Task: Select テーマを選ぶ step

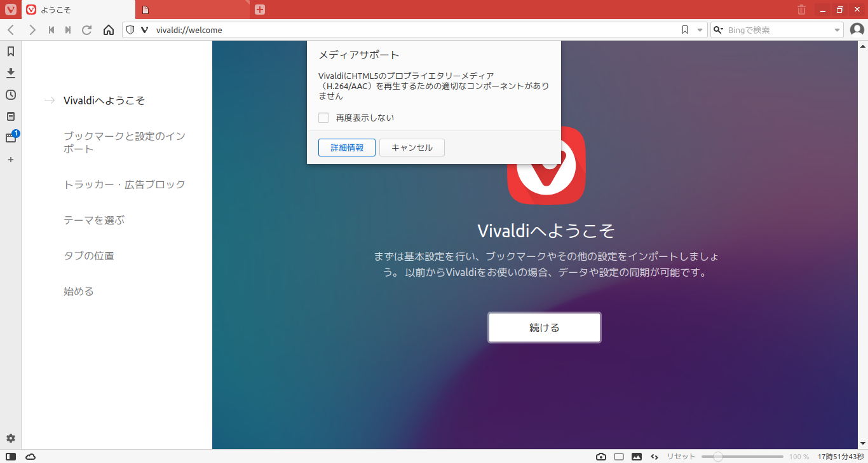Action: (x=94, y=220)
